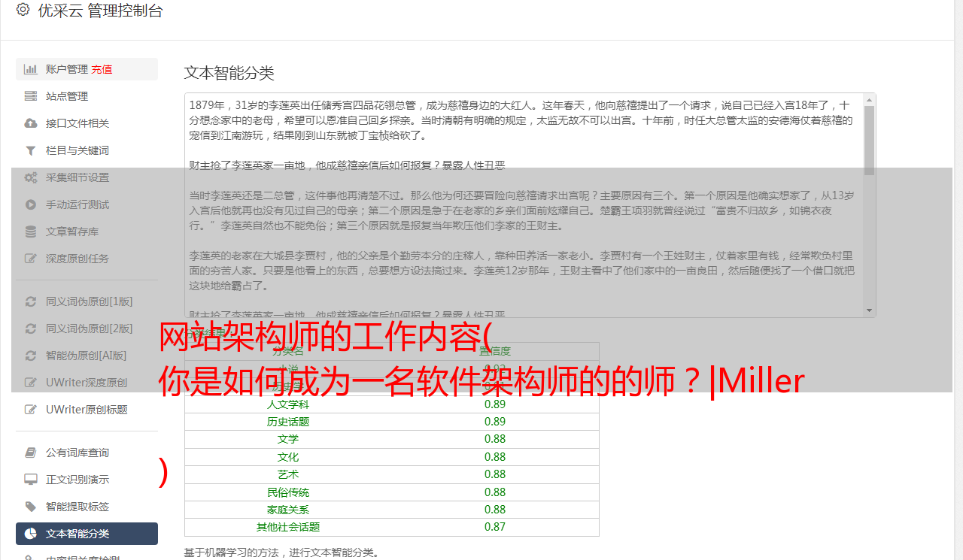Click the refresh icon for 同义词伪原创[1版]
This screenshot has width=963, height=560.
[x=31, y=301]
